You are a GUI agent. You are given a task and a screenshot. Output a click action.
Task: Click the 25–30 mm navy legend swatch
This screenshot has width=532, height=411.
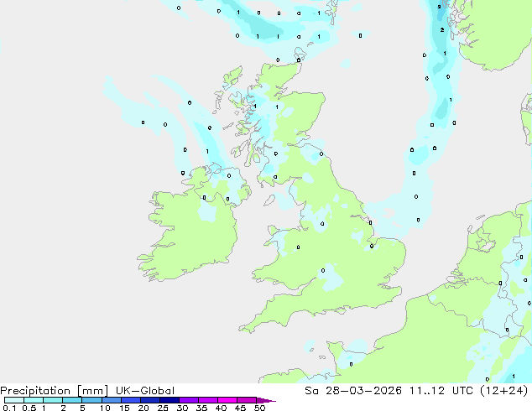[169, 400]
